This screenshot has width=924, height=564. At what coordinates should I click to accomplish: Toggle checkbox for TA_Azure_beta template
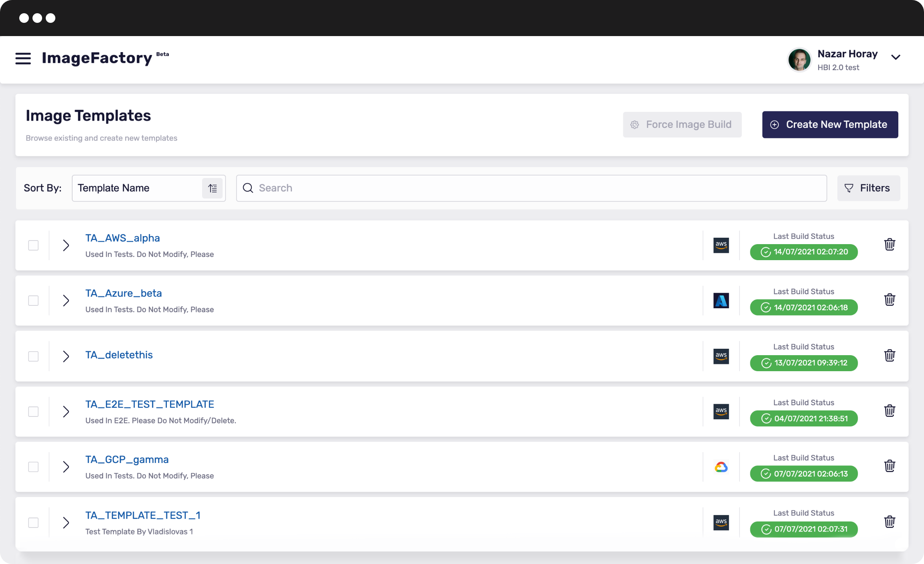pyautogui.click(x=34, y=300)
